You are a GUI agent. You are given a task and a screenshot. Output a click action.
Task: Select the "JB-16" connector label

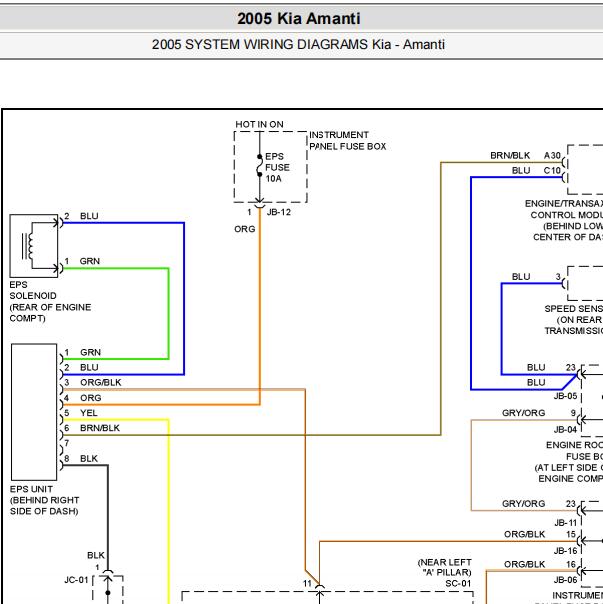tap(565, 551)
